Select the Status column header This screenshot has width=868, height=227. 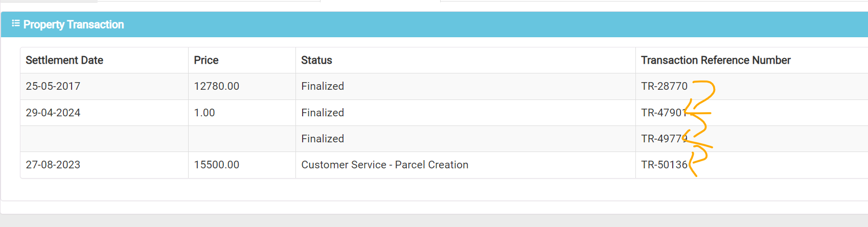point(316,60)
